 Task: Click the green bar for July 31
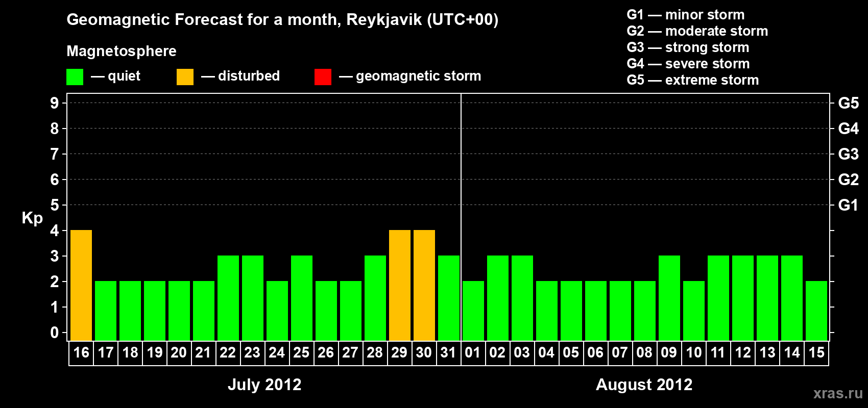tap(449, 298)
